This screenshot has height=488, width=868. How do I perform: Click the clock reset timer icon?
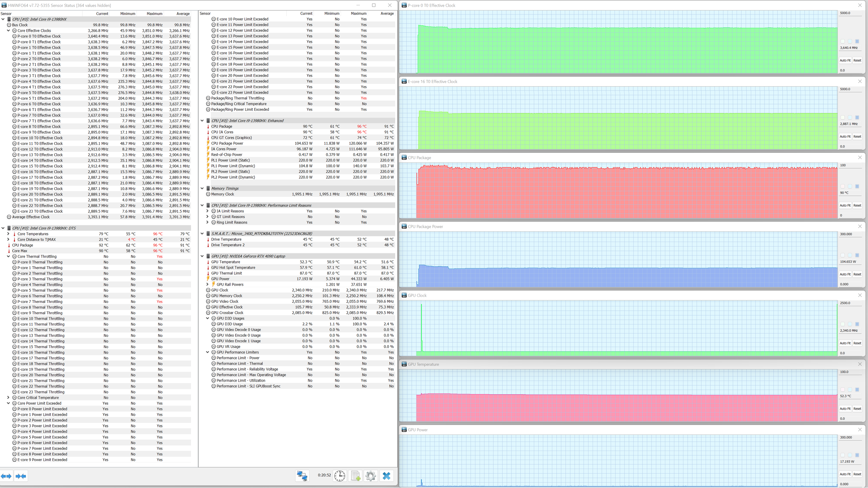point(340,476)
